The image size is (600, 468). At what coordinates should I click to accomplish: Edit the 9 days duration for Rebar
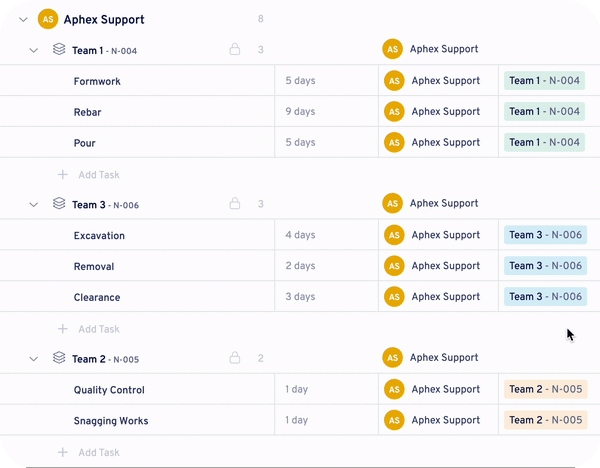point(300,112)
